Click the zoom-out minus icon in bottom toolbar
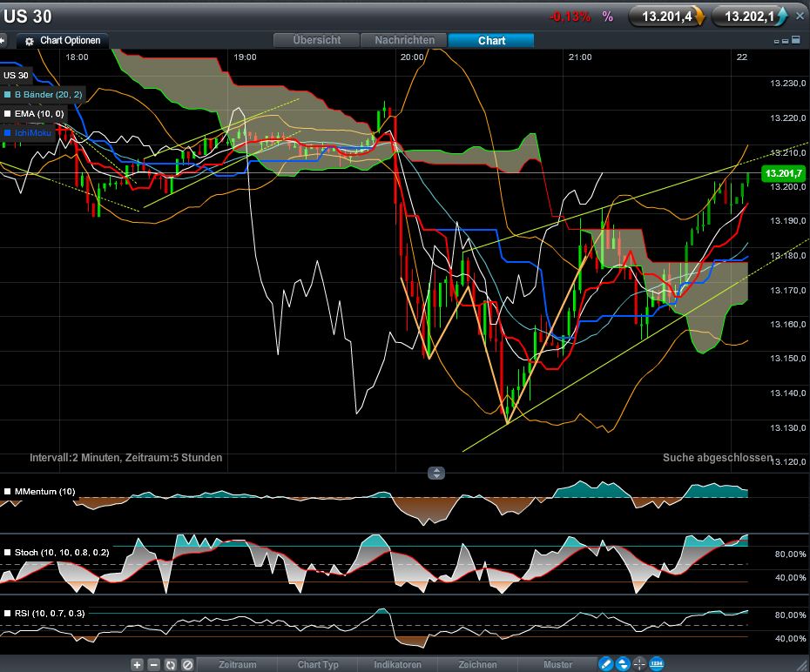Viewport: 810px width, 672px height. pos(153,665)
